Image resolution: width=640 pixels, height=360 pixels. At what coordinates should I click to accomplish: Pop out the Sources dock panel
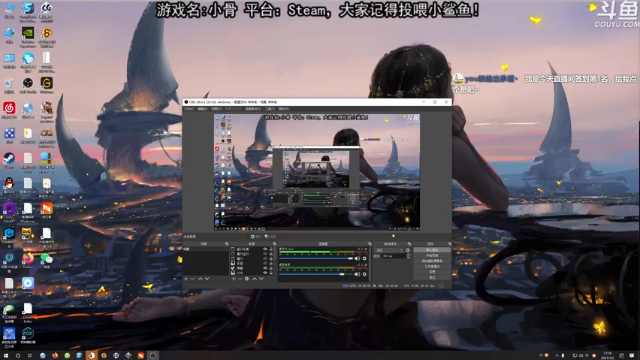(274, 244)
